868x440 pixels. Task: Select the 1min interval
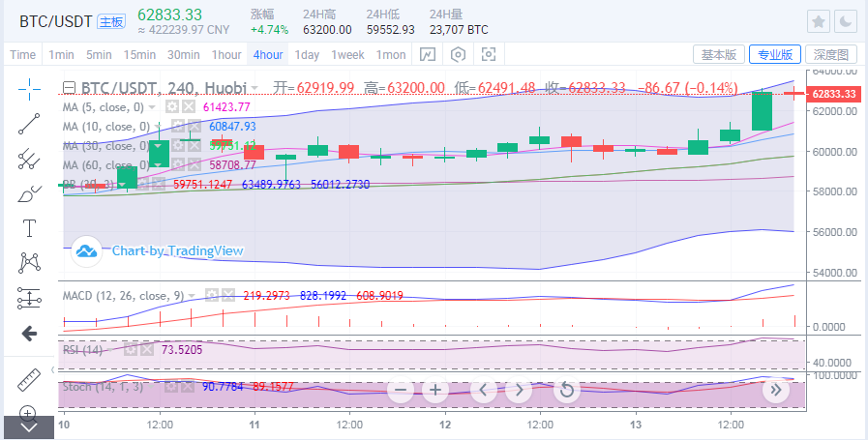pos(61,55)
